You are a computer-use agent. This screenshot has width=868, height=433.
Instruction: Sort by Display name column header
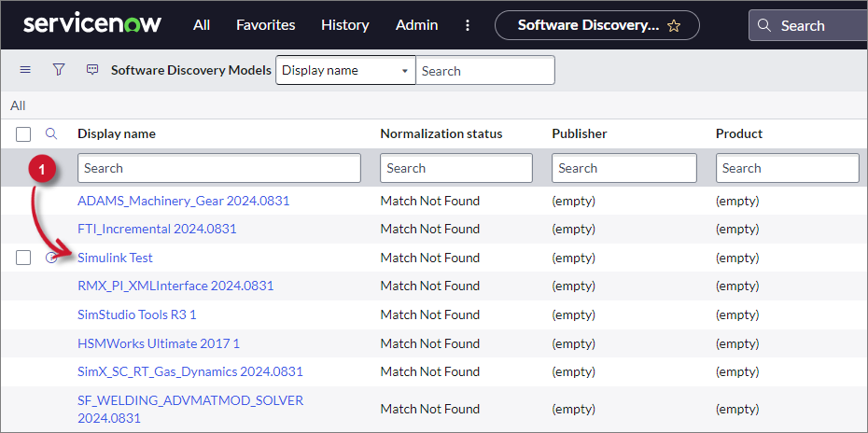click(x=117, y=133)
